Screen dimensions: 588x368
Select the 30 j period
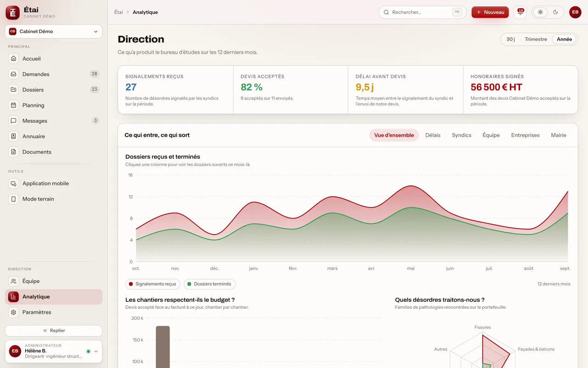510,39
